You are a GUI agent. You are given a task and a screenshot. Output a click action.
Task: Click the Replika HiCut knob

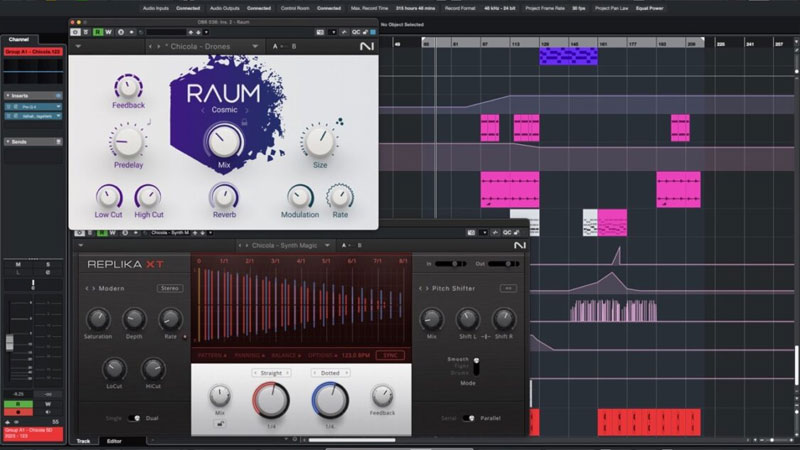coord(153,368)
